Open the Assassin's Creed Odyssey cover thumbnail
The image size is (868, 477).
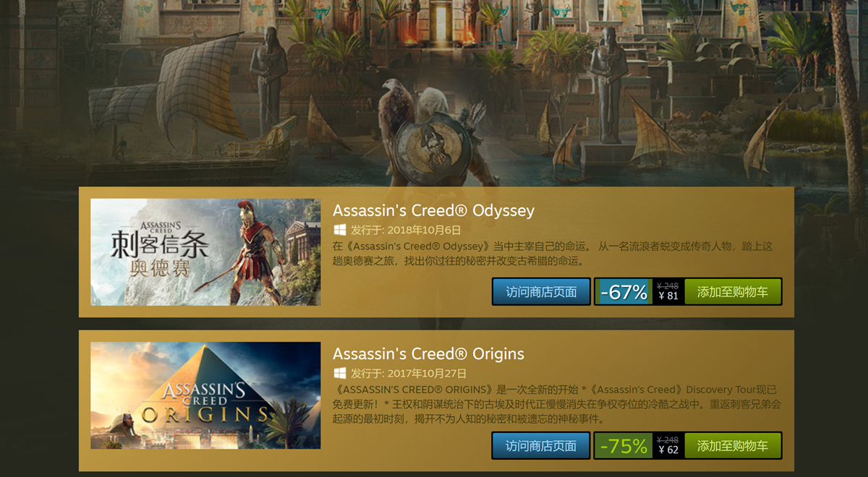(205, 252)
